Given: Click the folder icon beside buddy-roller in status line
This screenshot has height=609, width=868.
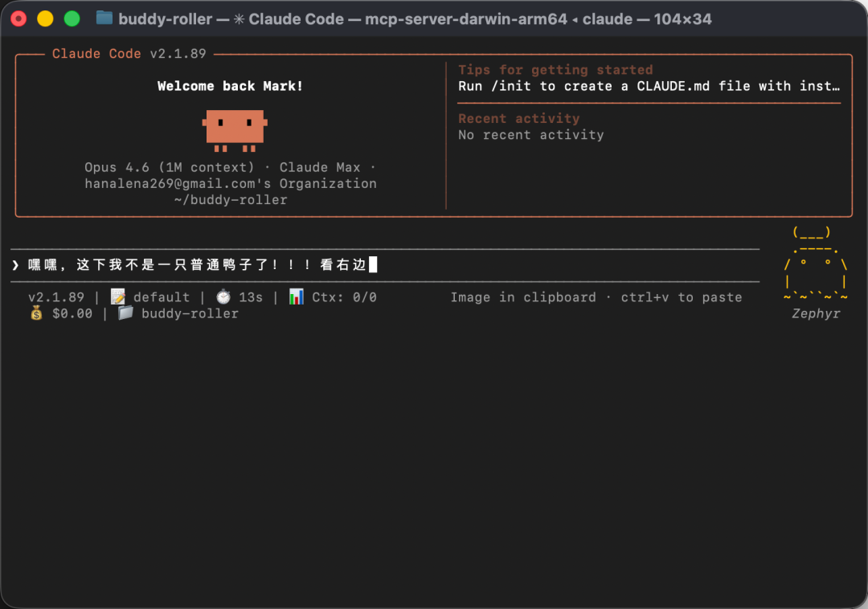Looking at the screenshot, I should (x=125, y=313).
